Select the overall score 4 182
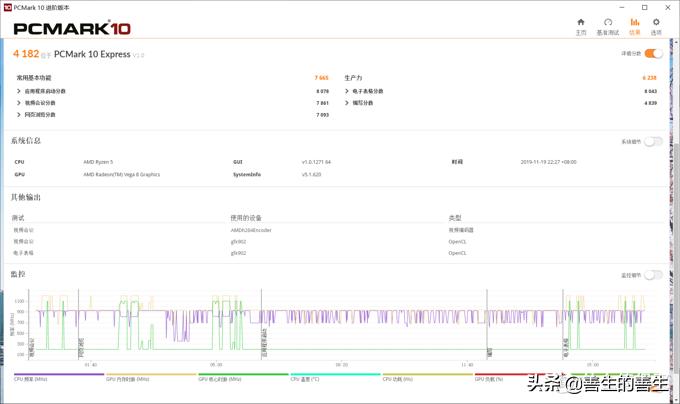Viewport: 680px width, 404px height. click(26, 53)
